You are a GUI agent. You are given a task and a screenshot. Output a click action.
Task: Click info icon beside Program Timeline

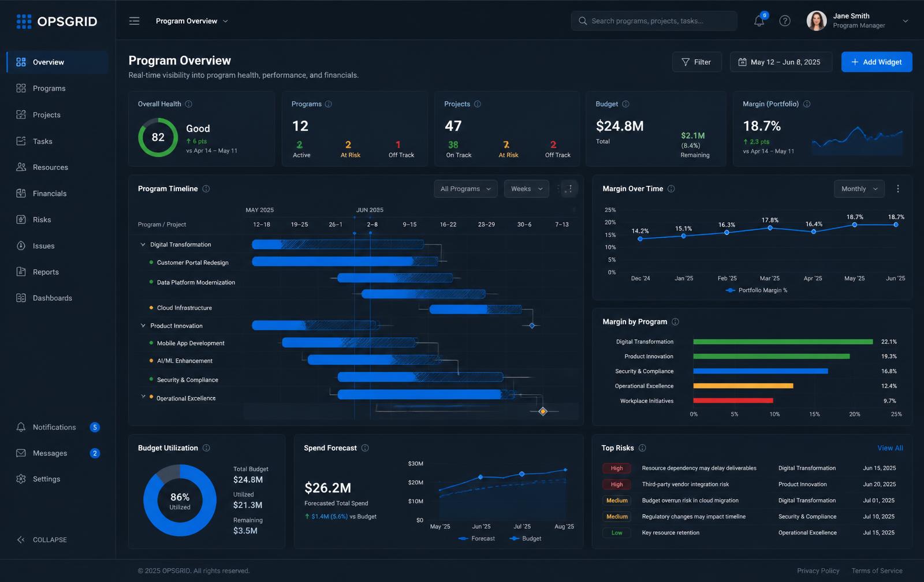(206, 189)
